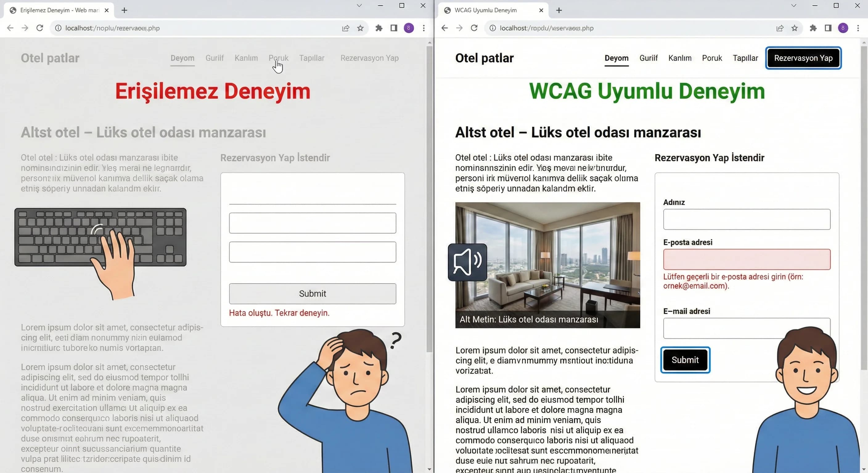Open the tab search chevron in the left window
This screenshot has height=473, width=868.
359,5
